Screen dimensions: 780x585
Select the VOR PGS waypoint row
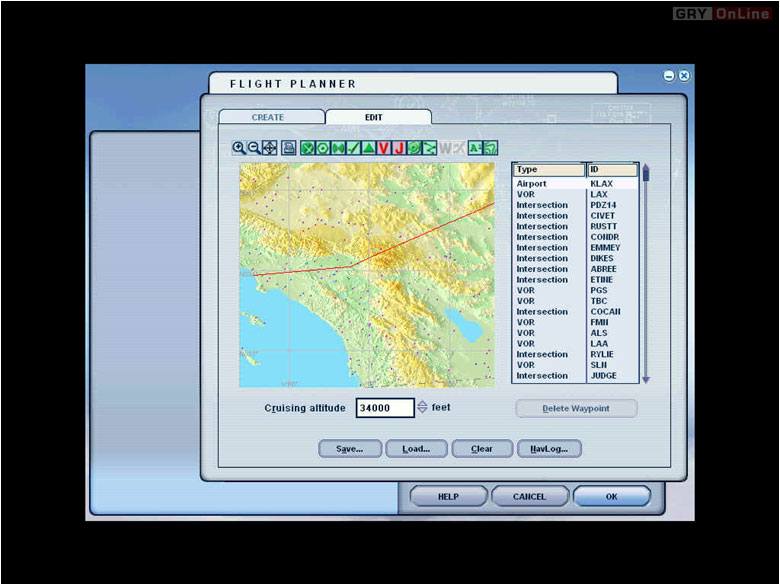(x=576, y=291)
